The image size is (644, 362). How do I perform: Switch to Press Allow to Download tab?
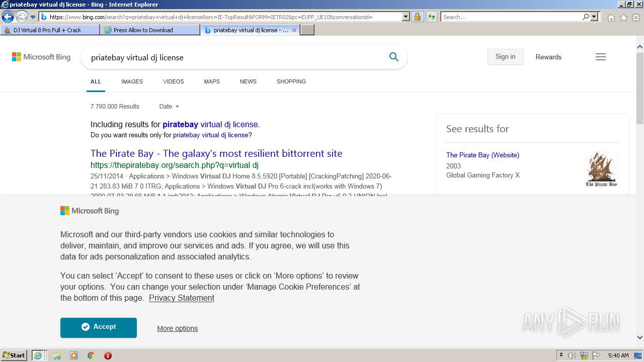coord(150,30)
